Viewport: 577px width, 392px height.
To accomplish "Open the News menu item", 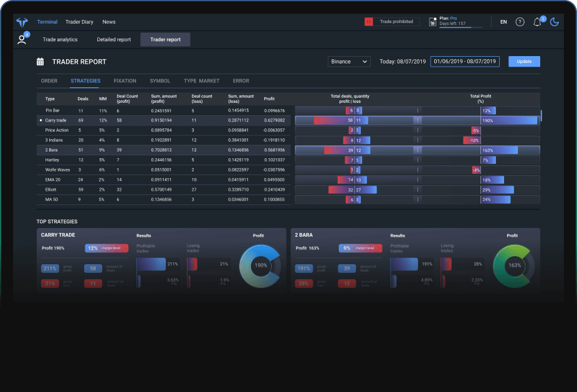I will (x=109, y=21).
